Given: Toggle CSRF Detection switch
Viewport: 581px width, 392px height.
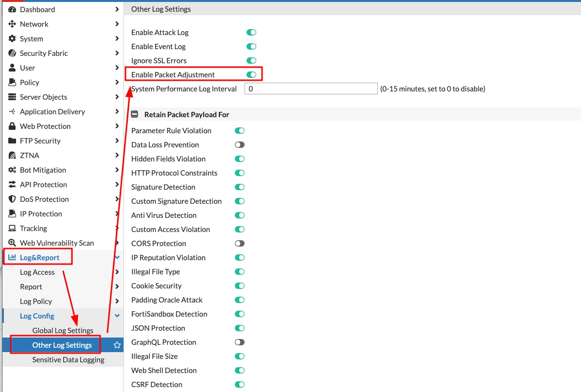Looking at the screenshot, I should click(x=240, y=385).
